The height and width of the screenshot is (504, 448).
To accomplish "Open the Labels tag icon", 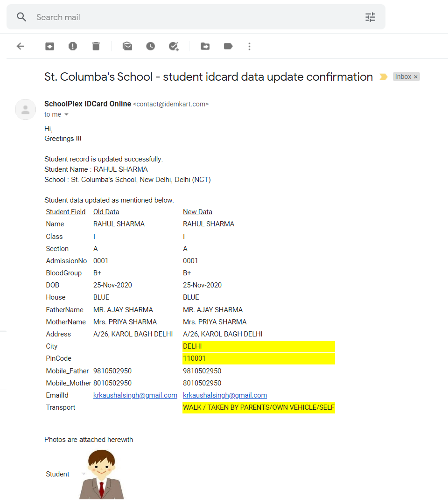I will [x=228, y=46].
